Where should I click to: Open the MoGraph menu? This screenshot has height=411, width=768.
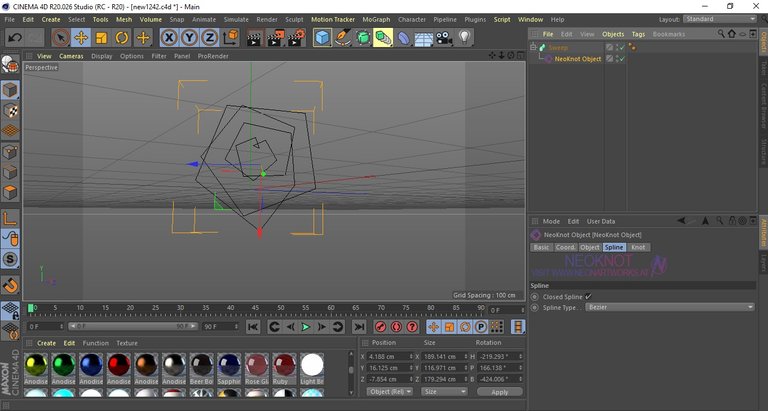(x=376, y=20)
